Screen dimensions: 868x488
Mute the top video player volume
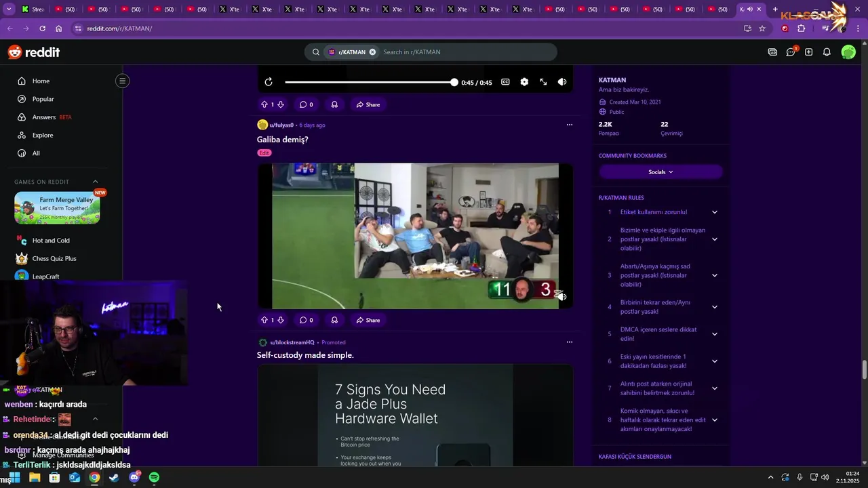(562, 82)
